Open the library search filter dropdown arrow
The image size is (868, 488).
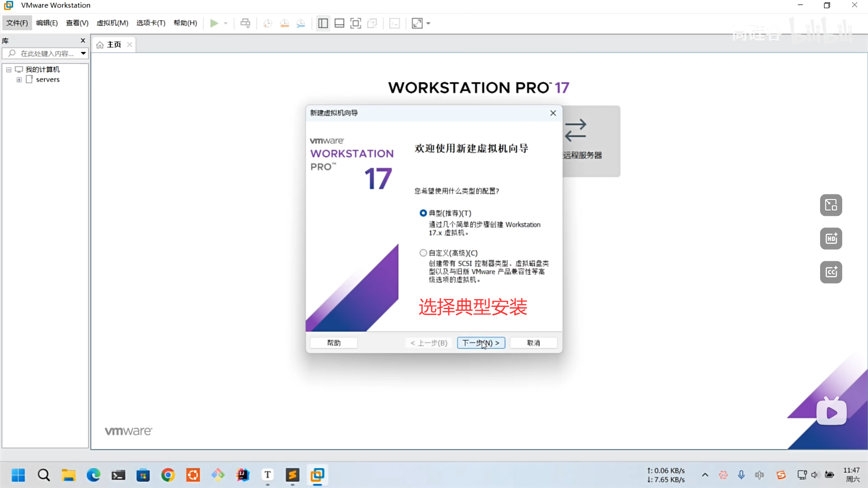pos(83,53)
